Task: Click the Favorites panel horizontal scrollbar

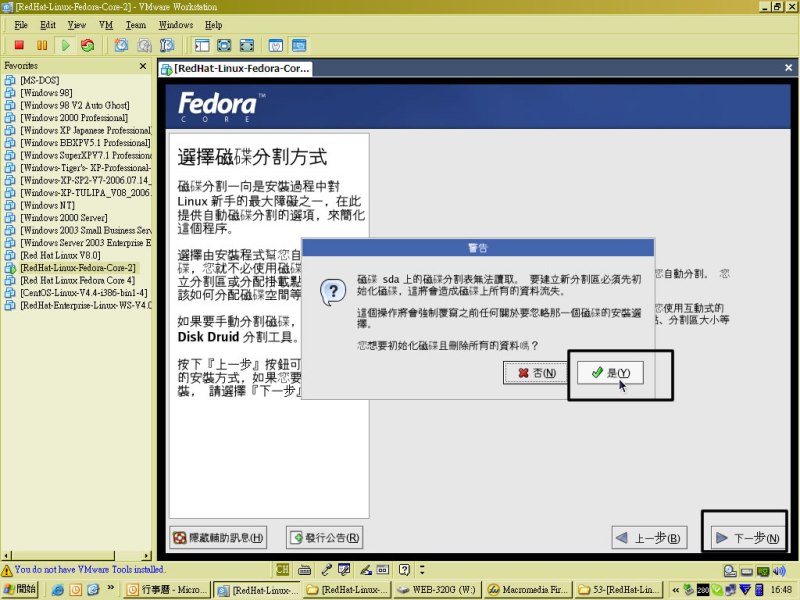Action: pyautogui.click(x=77, y=555)
